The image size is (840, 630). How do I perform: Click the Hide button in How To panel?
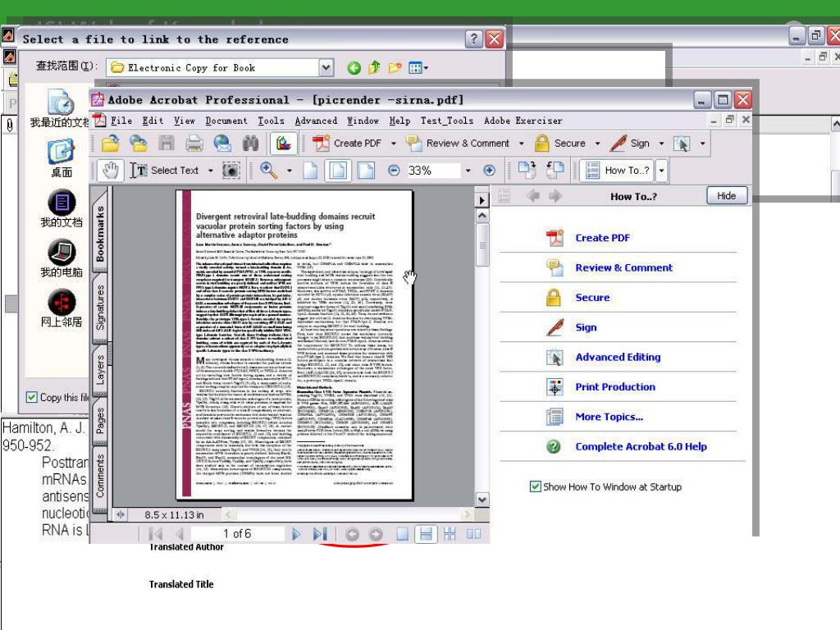point(726,196)
